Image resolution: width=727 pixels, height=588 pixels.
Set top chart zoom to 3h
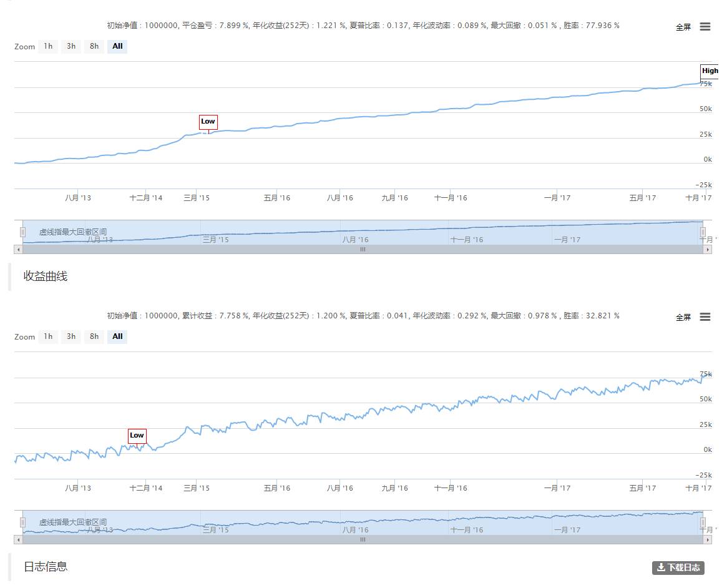click(x=71, y=46)
